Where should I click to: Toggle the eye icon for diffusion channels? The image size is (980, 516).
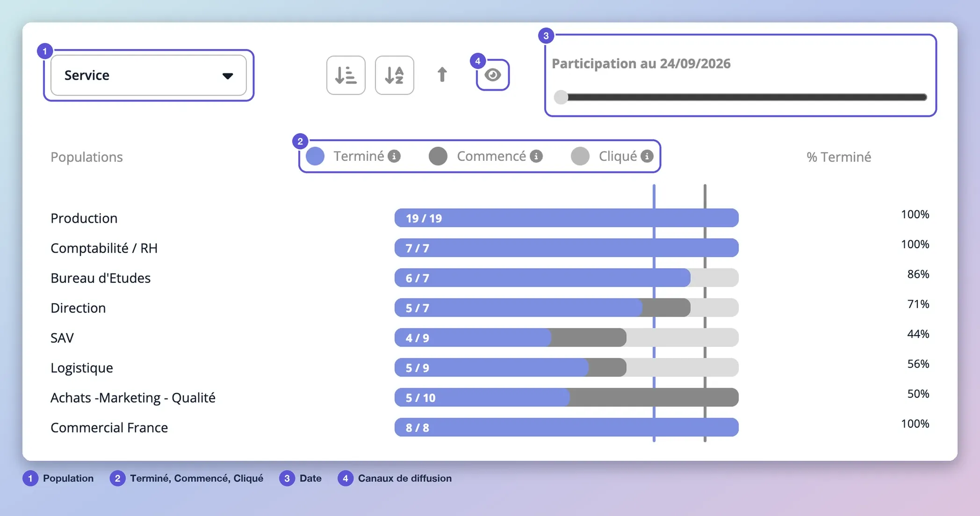pyautogui.click(x=493, y=75)
